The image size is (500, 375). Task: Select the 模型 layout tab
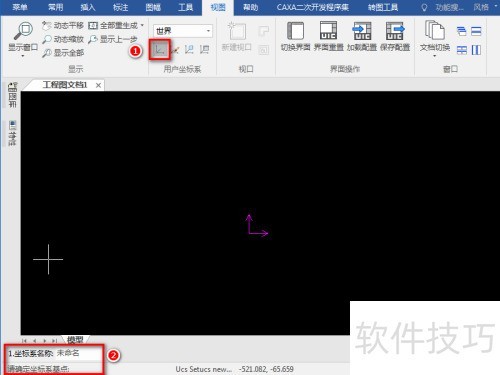(75, 340)
